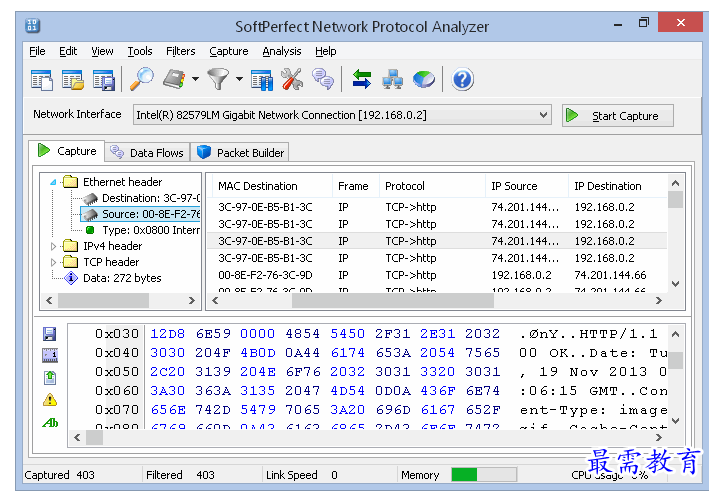This screenshot has width=709, height=493.
Task: Click the funnel filter toolbar icon
Action: (218, 79)
